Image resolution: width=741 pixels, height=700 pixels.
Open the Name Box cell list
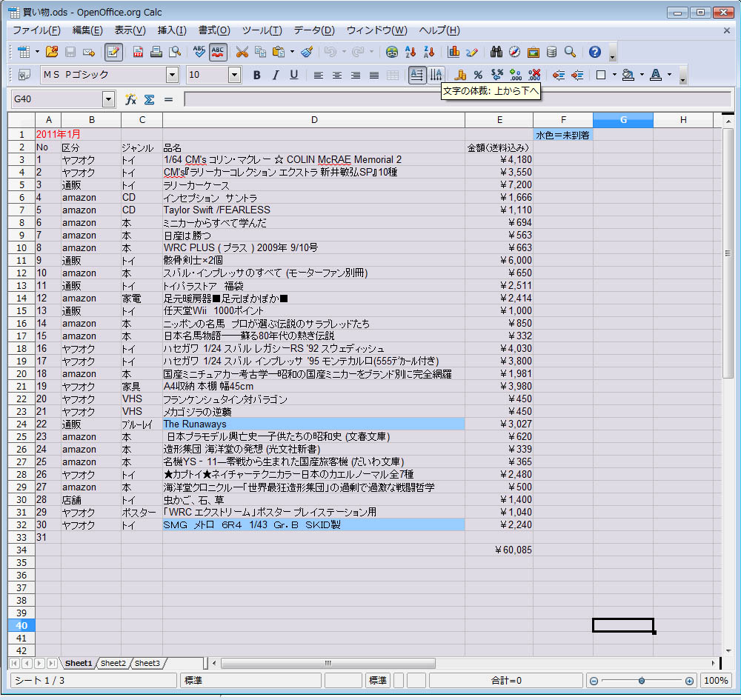tap(109, 99)
